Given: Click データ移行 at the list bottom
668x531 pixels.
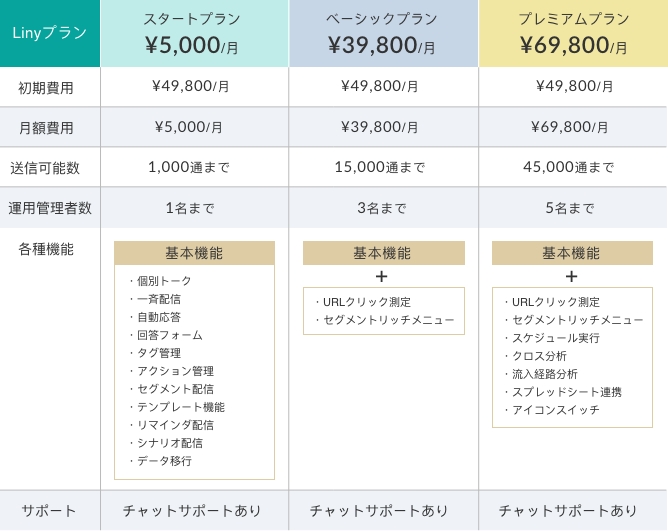Looking at the screenshot, I should (x=164, y=461).
